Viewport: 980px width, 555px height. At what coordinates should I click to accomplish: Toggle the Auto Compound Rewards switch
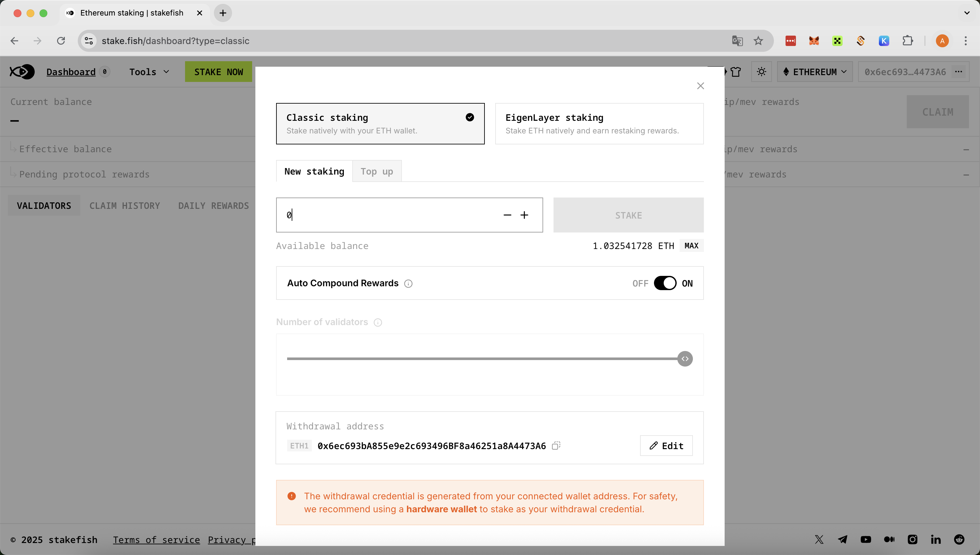tap(665, 283)
